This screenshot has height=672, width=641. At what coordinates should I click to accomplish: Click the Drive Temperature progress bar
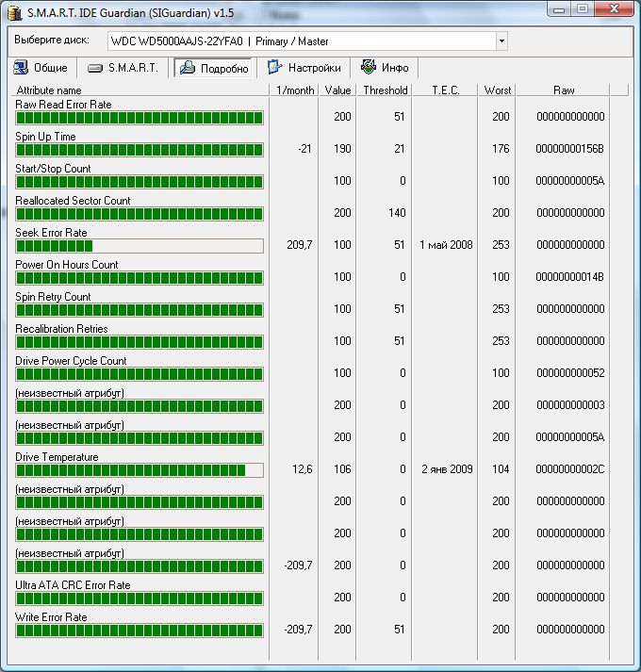(139, 470)
